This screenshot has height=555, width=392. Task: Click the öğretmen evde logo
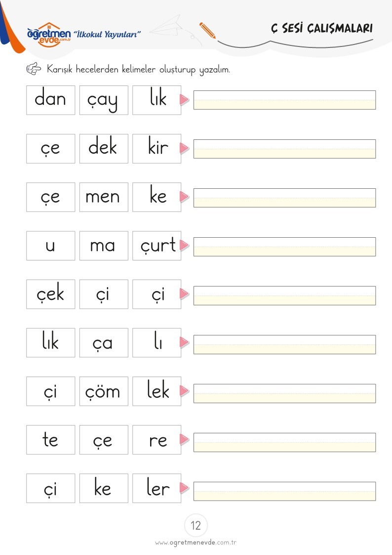(49, 35)
